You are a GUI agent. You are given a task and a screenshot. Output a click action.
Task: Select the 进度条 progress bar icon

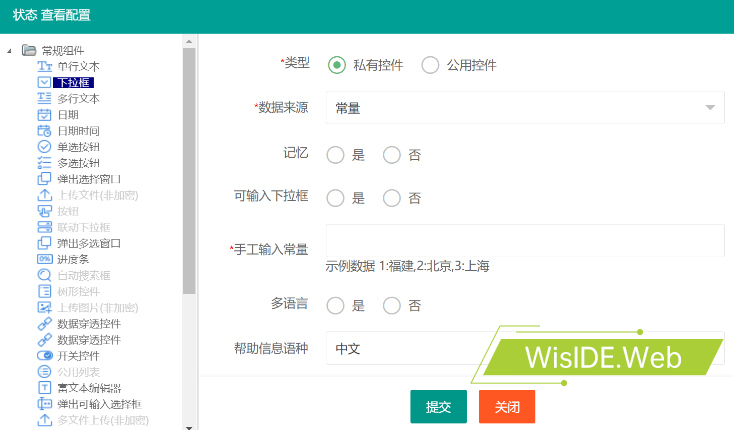click(x=44, y=259)
